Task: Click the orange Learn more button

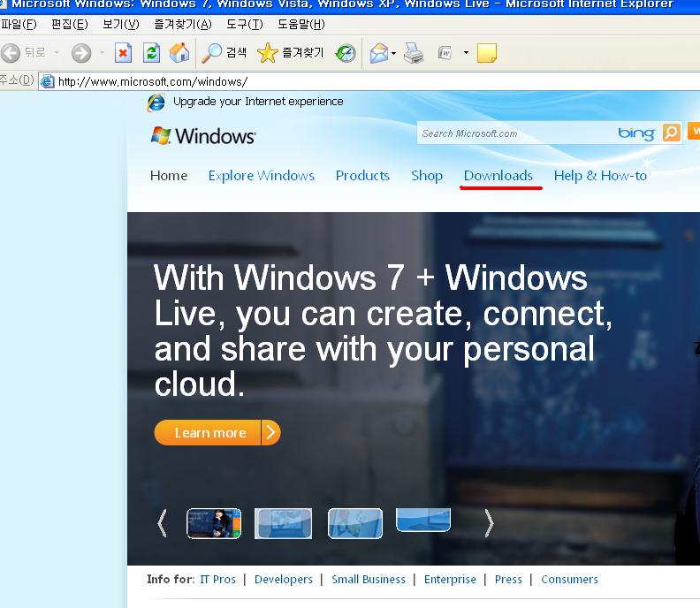Action: click(217, 432)
